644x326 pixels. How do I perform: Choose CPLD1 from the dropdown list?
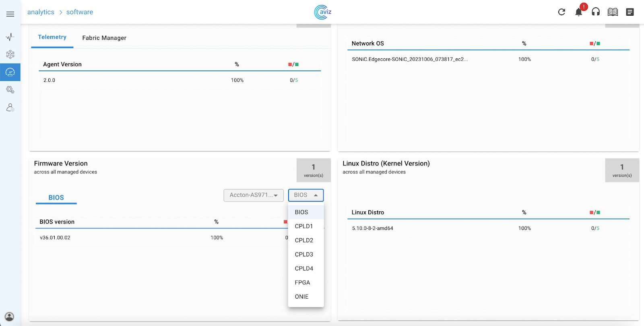[306, 226]
